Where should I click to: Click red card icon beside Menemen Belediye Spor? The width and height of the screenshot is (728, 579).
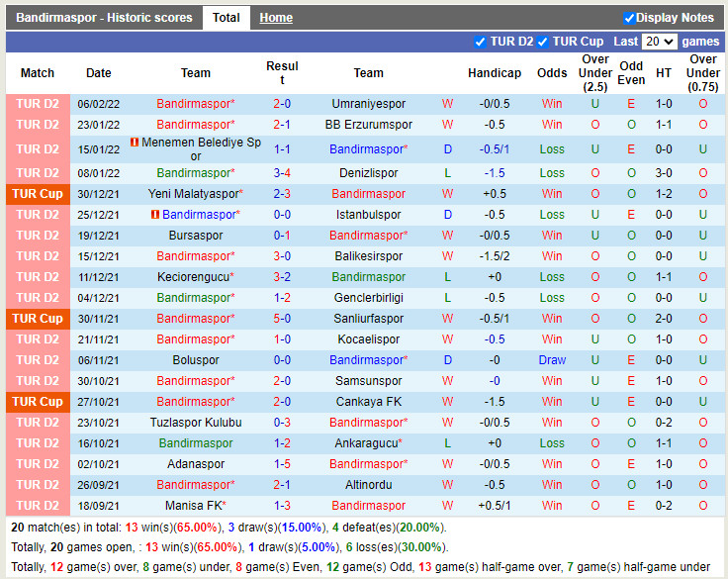(x=134, y=143)
